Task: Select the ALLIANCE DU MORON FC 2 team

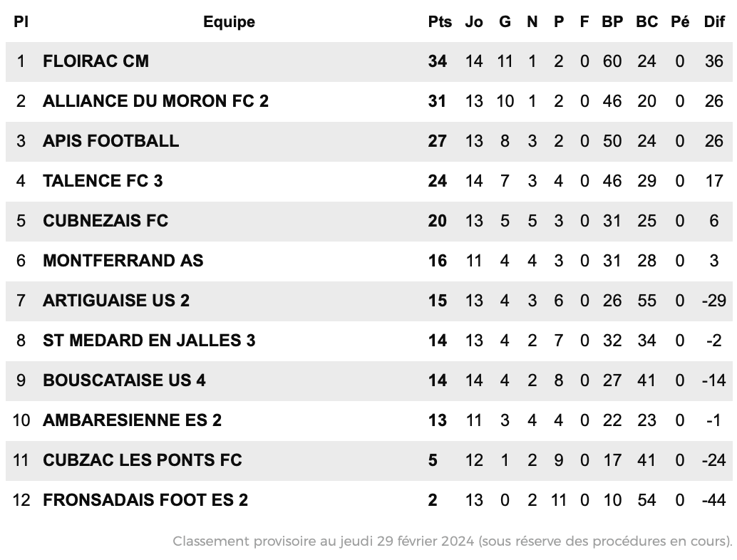Action: [155, 101]
